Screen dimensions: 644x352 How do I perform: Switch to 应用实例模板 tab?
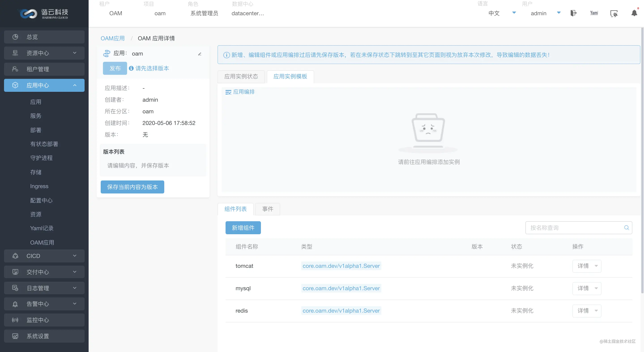290,77
